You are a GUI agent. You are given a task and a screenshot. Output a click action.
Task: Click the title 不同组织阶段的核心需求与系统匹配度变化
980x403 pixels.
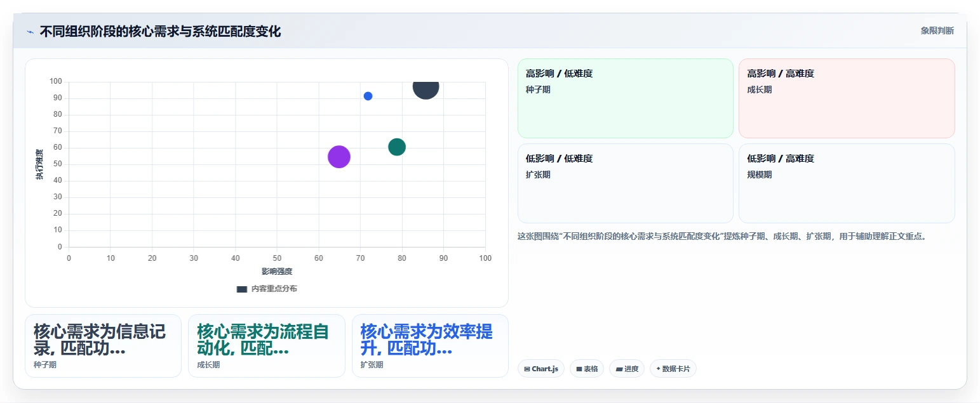(x=160, y=32)
